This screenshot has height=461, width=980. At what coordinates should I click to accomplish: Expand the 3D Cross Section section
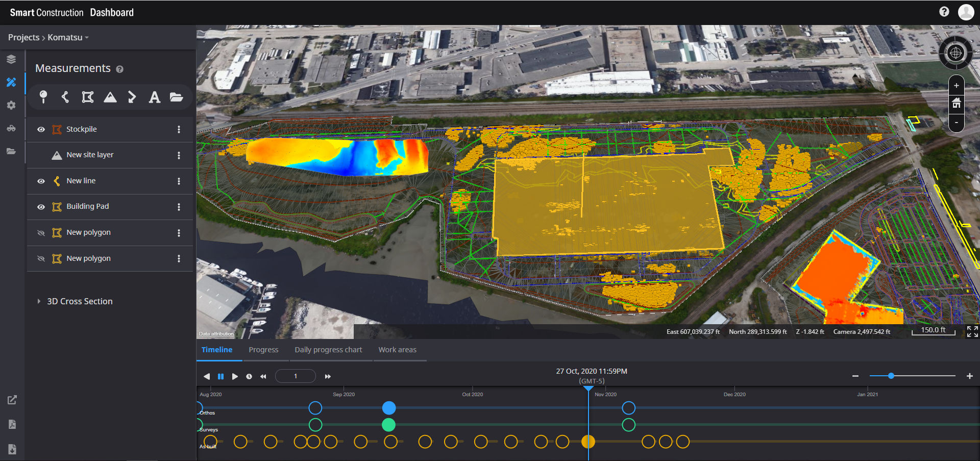pyautogui.click(x=39, y=301)
